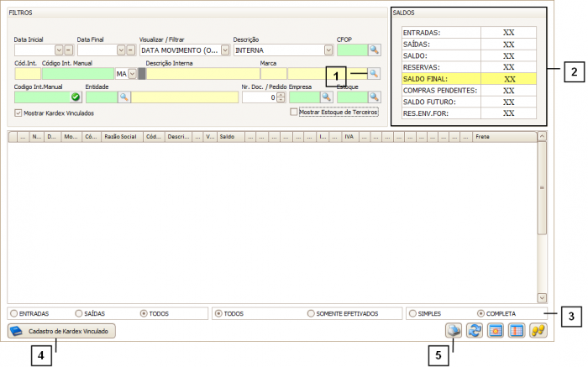Open the Data Inicial date dropdown
Screen dimensions: 588x367
[59, 50]
